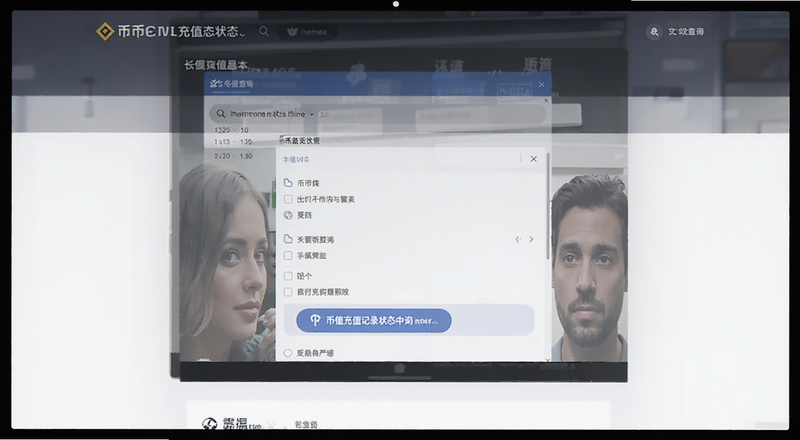
Task: Click the blue sparkle icon left of the chevron
Action: click(x=517, y=239)
